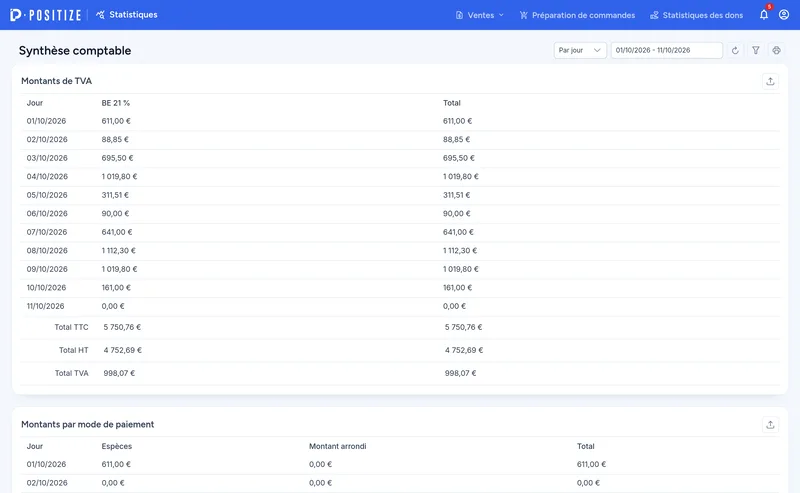
Task: Select the 04/10/2026 row in the TVA table
Action: click(x=401, y=177)
